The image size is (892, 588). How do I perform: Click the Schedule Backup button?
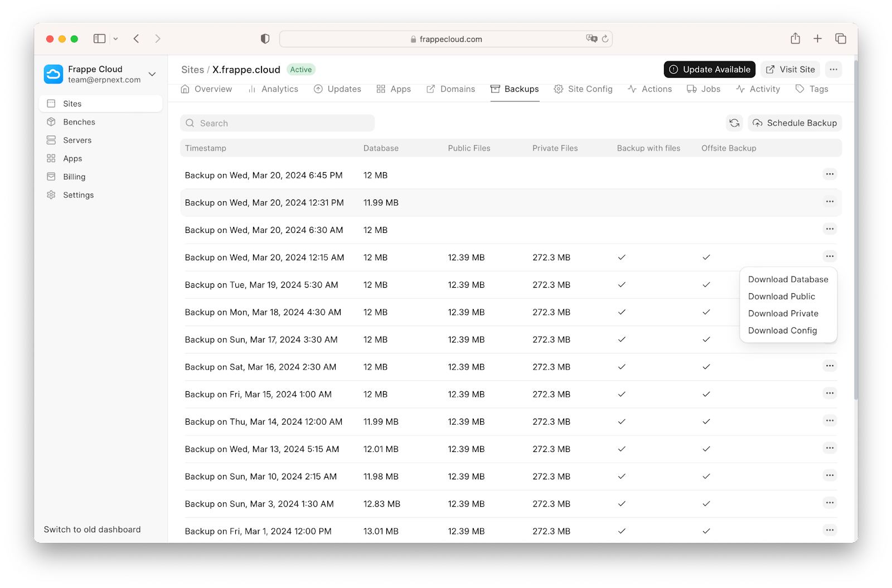(x=795, y=123)
